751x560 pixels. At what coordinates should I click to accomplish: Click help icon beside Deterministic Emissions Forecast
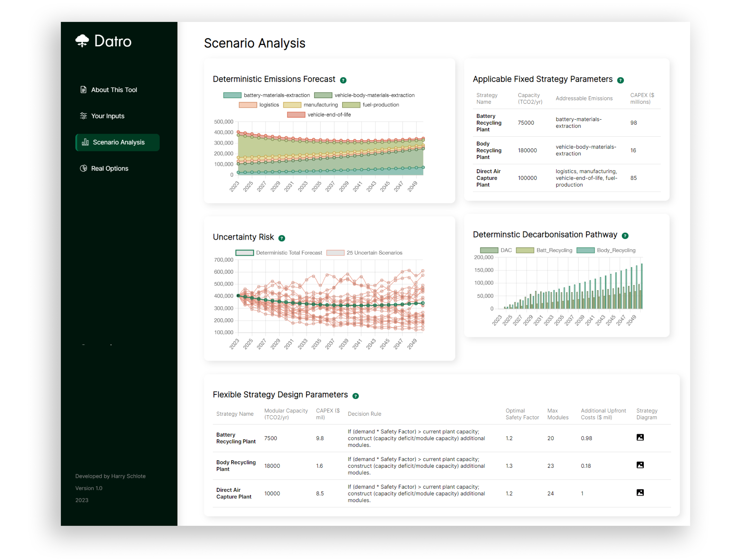[343, 80]
